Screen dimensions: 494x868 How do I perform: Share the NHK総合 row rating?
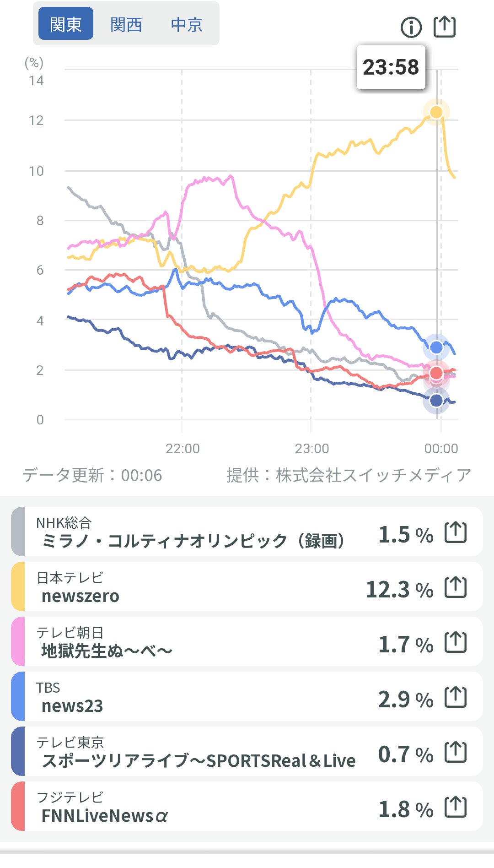click(x=456, y=532)
